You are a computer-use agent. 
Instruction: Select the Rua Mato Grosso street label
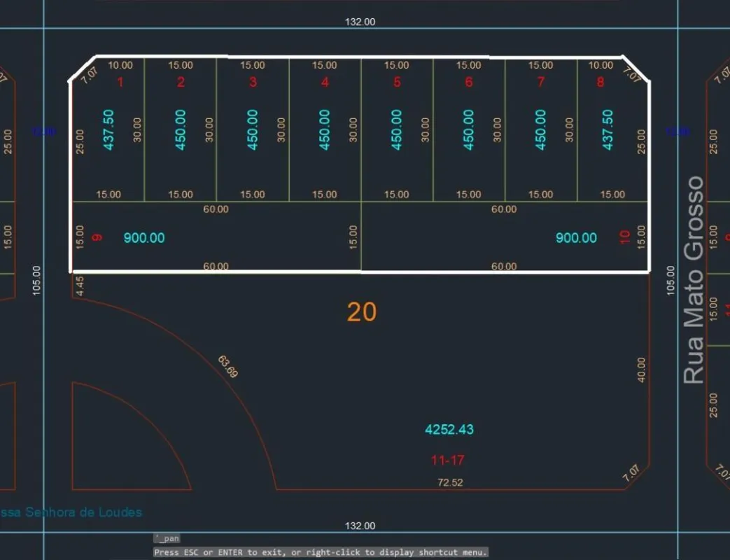coord(693,280)
